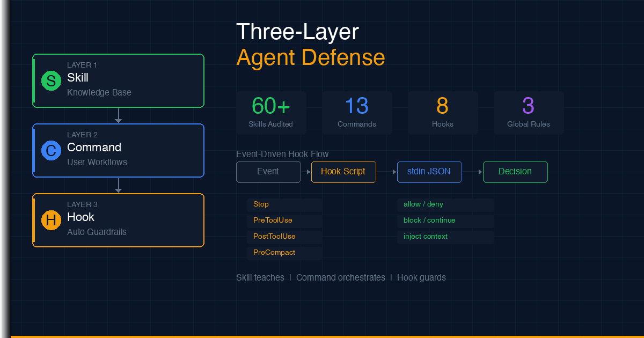Image resolution: width=644 pixels, height=338 pixels.
Task: Click the User Workflows subtitle
Action: click(x=97, y=162)
